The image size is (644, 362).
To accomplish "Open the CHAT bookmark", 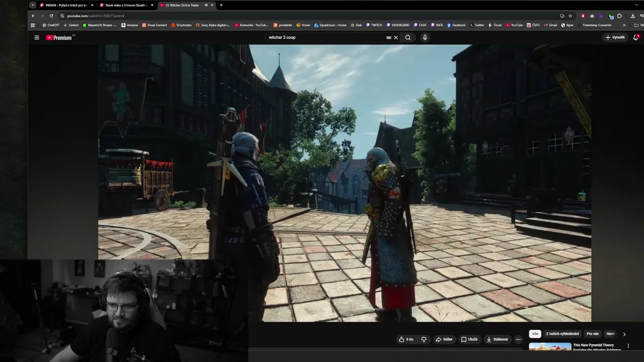I will pos(420,25).
